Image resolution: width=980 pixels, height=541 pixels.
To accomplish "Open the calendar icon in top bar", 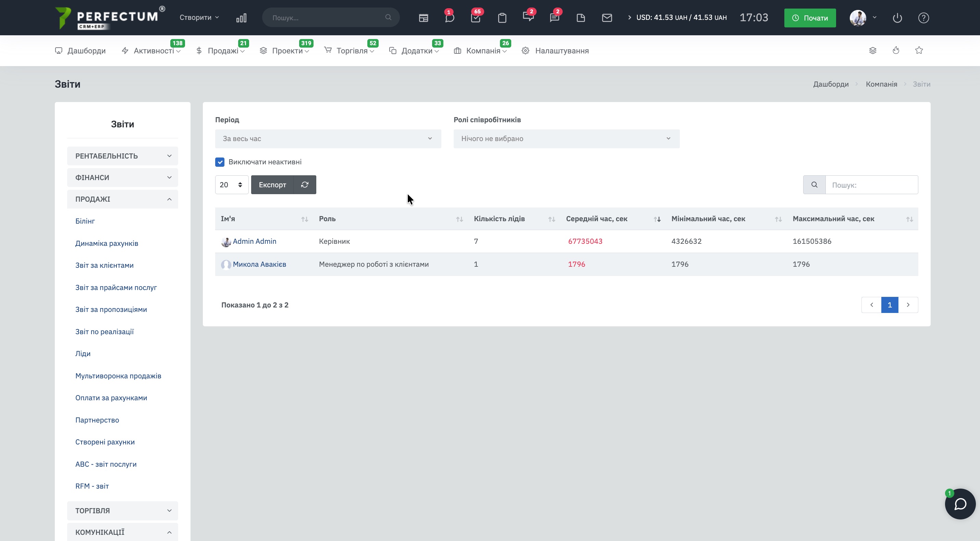I will tap(424, 18).
